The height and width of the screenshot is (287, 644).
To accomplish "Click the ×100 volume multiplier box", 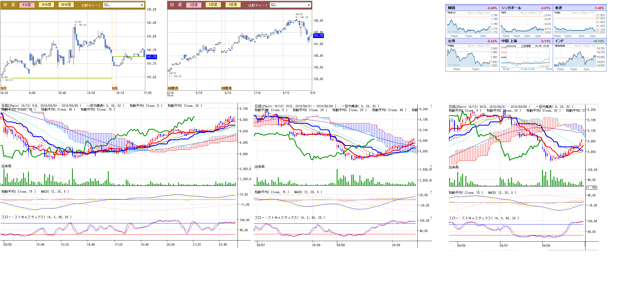I will pyautogui.click(x=591, y=188).
